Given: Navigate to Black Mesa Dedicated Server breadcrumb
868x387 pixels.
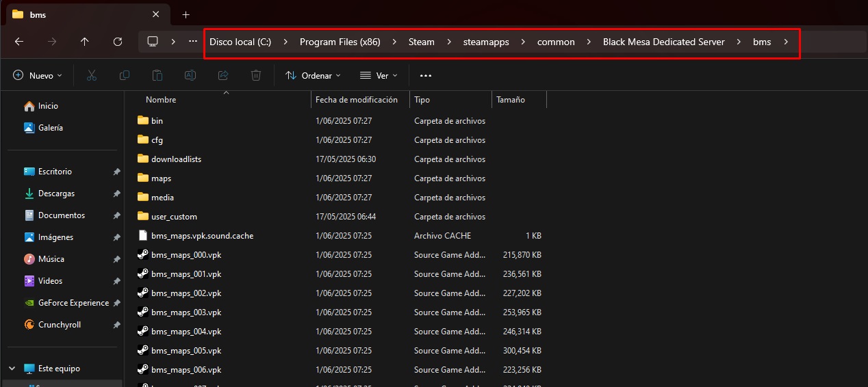Looking at the screenshot, I should tap(663, 42).
